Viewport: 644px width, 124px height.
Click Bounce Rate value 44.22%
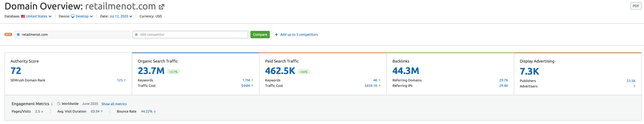146,111
